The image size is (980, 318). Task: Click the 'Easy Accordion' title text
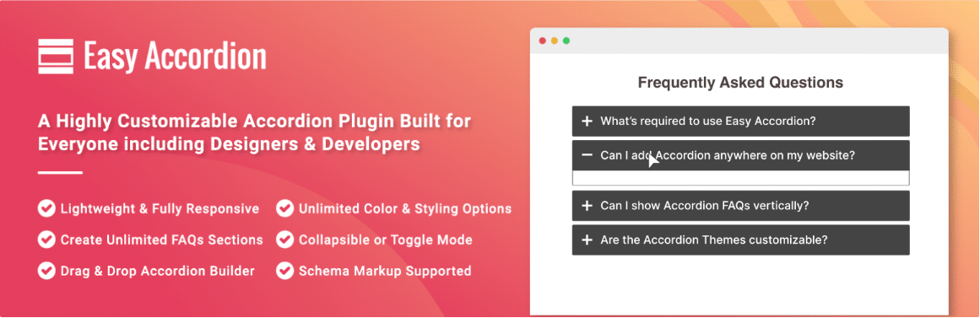point(175,57)
